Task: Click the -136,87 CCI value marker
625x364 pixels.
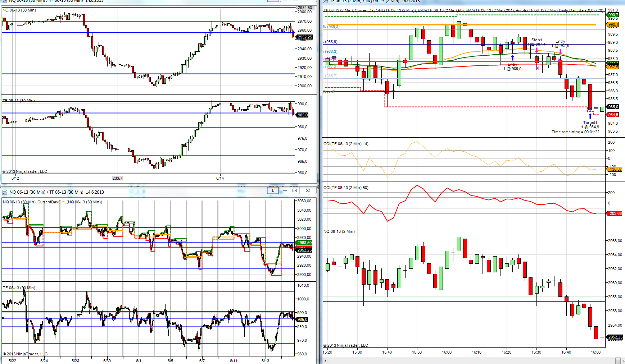Action: [x=615, y=169]
